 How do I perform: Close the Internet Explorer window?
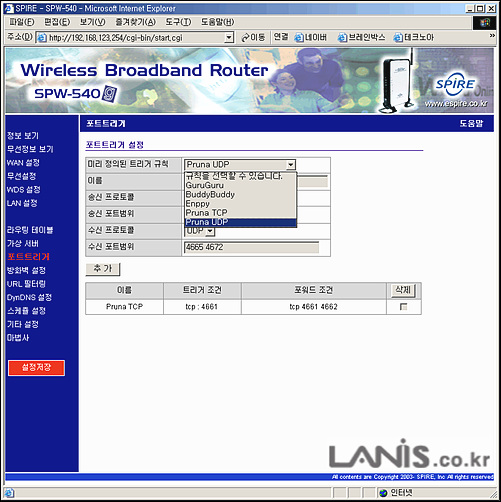[x=491, y=9]
